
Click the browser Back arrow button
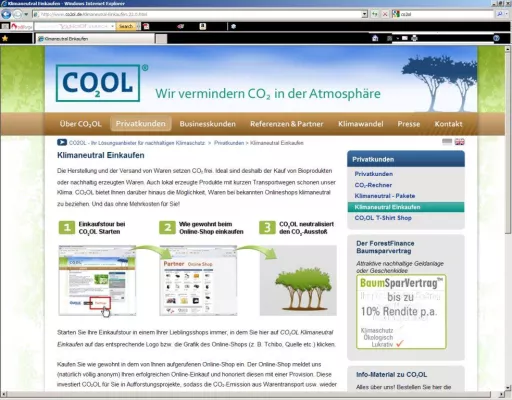click(6, 14)
